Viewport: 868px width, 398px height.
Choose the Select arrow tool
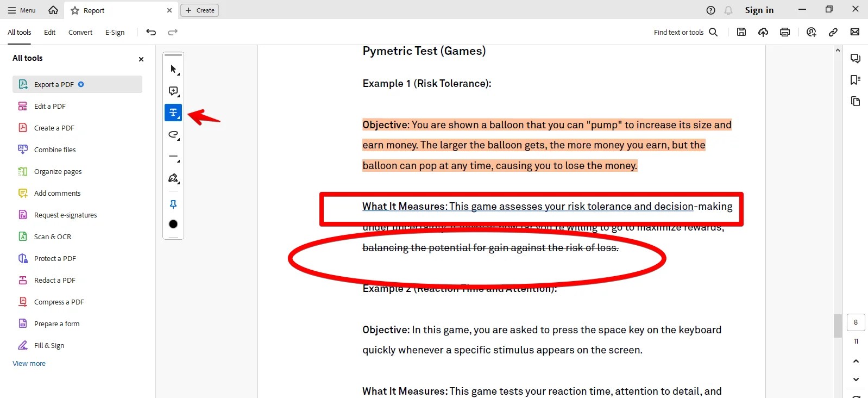coord(173,69)
